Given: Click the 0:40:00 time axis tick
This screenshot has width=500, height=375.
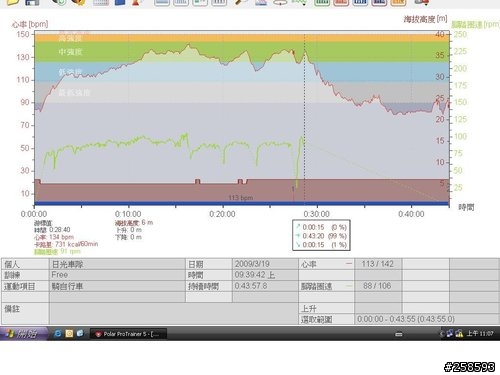Looking at the screenshot, I should point(411,214).
